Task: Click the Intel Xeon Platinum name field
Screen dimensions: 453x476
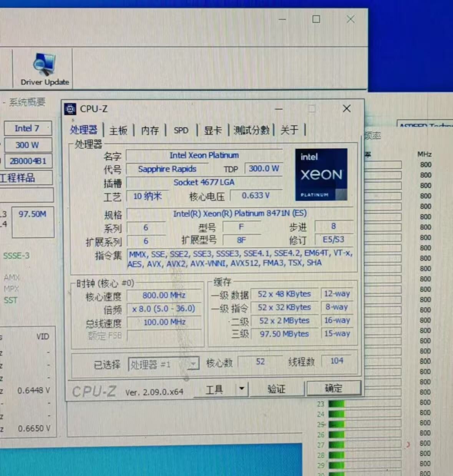Action: [x=204, y=155]
